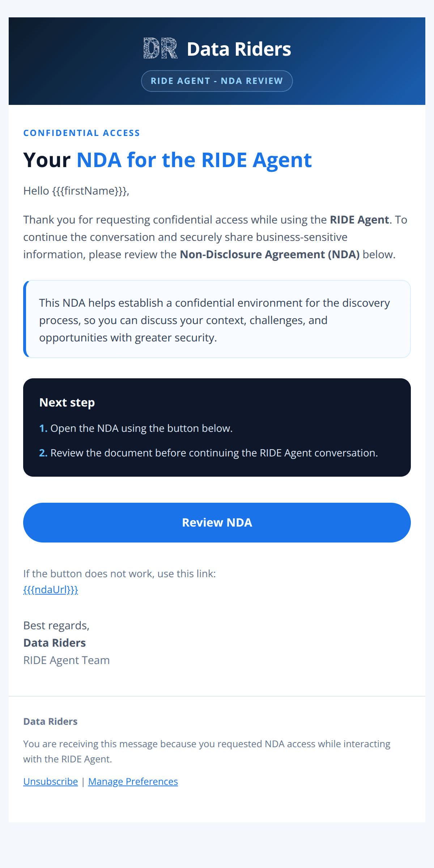Click the DR logo icon in header
434x868 pixels.
tap(160, 48)
